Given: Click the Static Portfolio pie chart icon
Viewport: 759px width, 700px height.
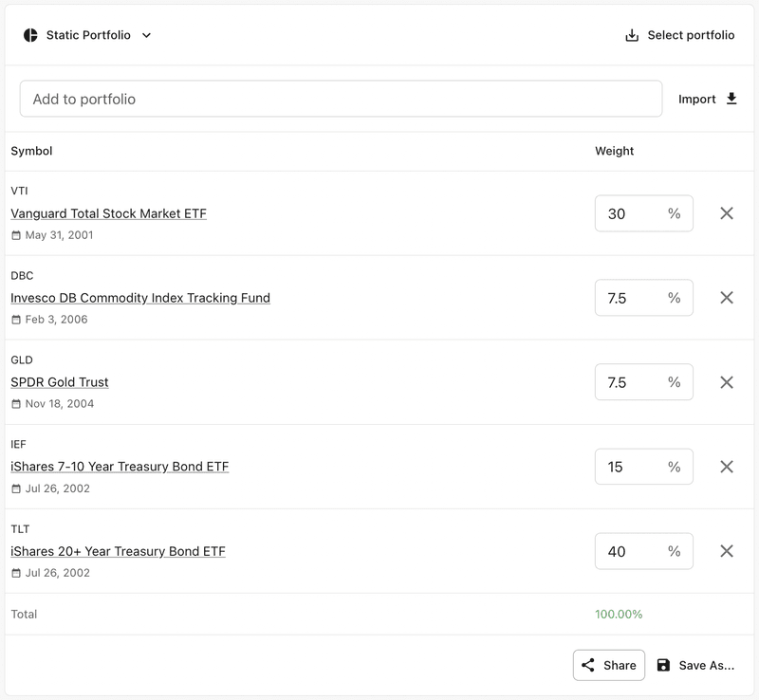Looking at the screenshot, I should point(30,35).
